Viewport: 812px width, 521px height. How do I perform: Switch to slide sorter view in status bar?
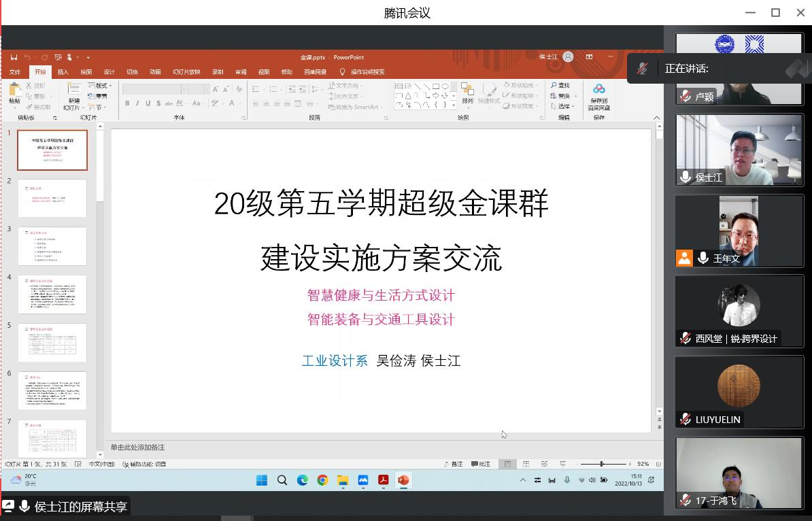(526, 464)
